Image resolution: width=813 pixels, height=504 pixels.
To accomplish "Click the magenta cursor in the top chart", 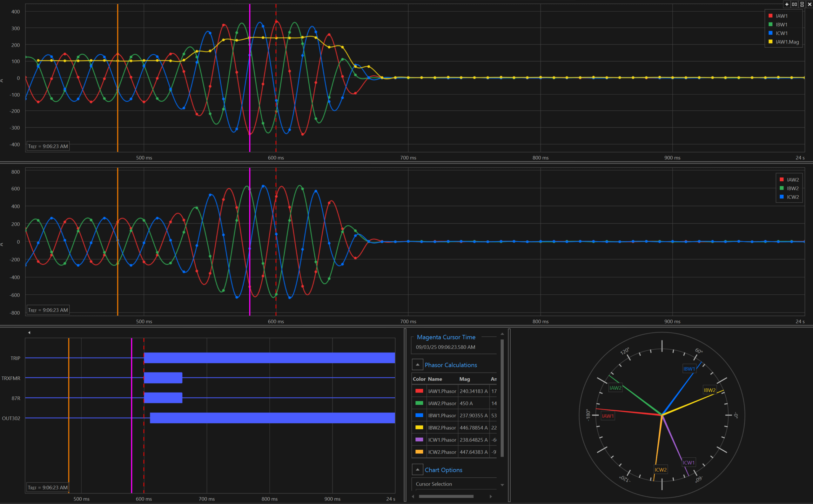I will point(250,78).
